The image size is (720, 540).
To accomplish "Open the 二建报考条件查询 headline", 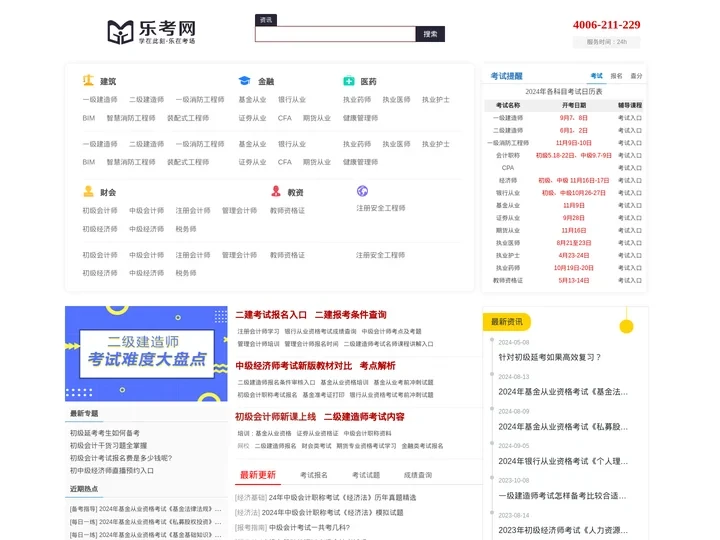I will pyautogui.click(x=350, y=315).
